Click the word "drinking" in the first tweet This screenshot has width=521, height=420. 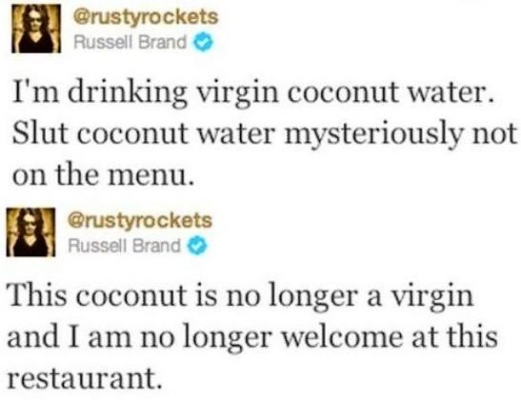(128, 93)
